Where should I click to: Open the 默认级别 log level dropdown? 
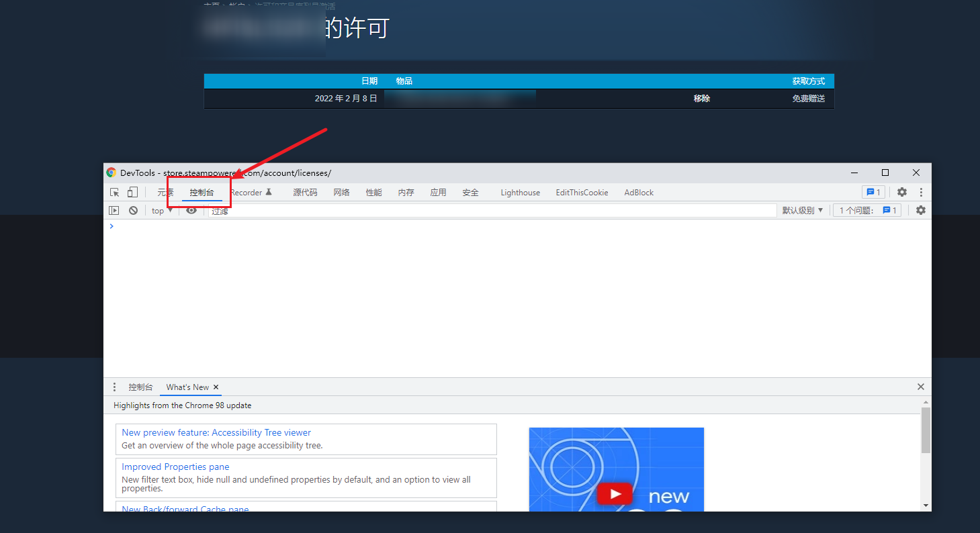click(x=802, y=211)
